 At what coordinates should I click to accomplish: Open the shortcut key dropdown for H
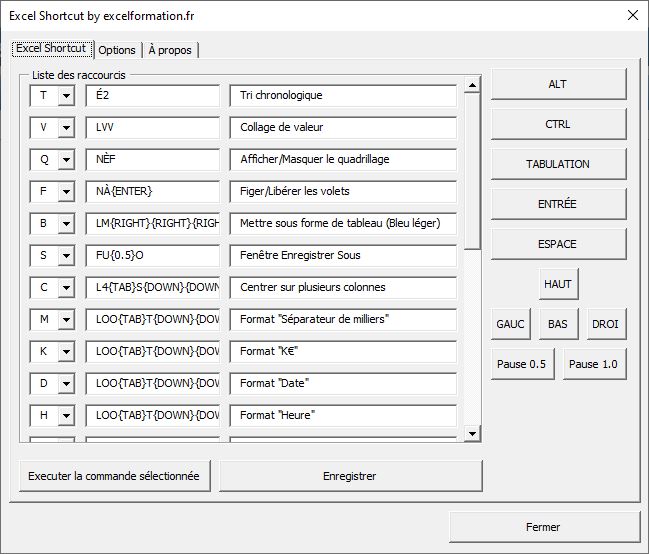tap(66, 415)
